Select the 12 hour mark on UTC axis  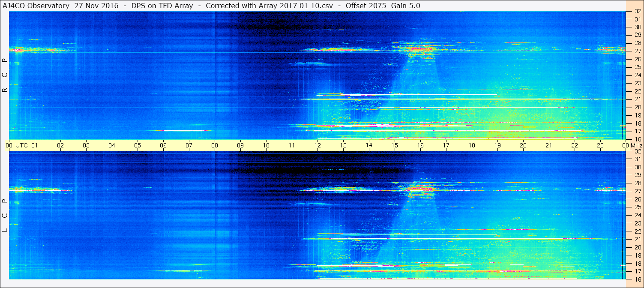coord(318,145)
